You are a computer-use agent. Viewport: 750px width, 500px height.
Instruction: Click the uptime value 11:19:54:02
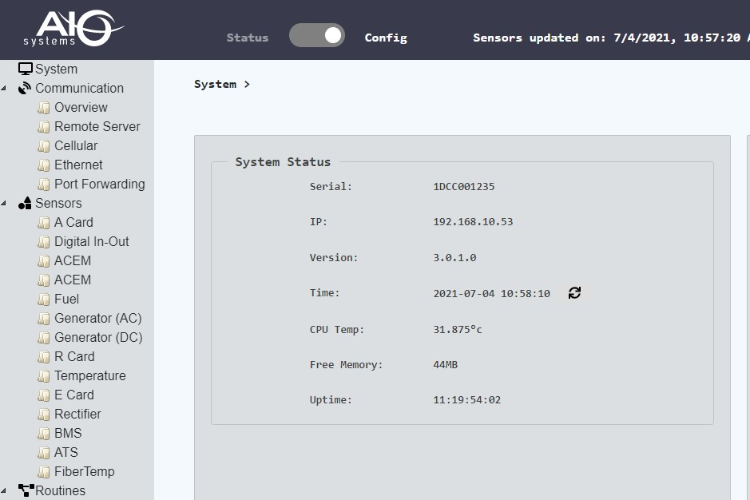click(x=467, y=400)
